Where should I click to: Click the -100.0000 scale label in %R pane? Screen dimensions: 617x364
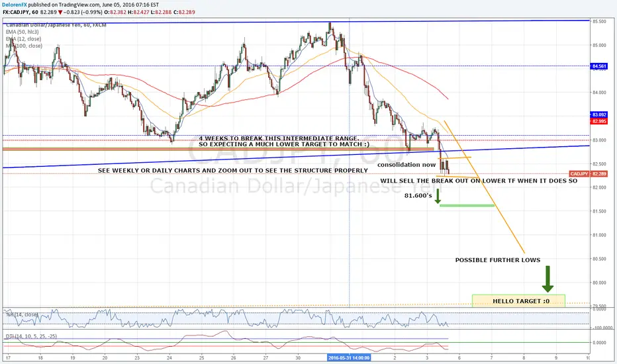602,328
